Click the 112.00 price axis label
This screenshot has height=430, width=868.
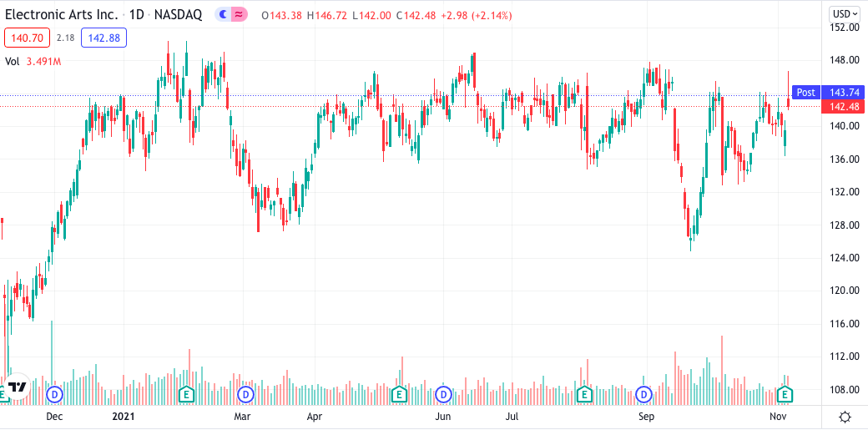[x=845, y=357]
